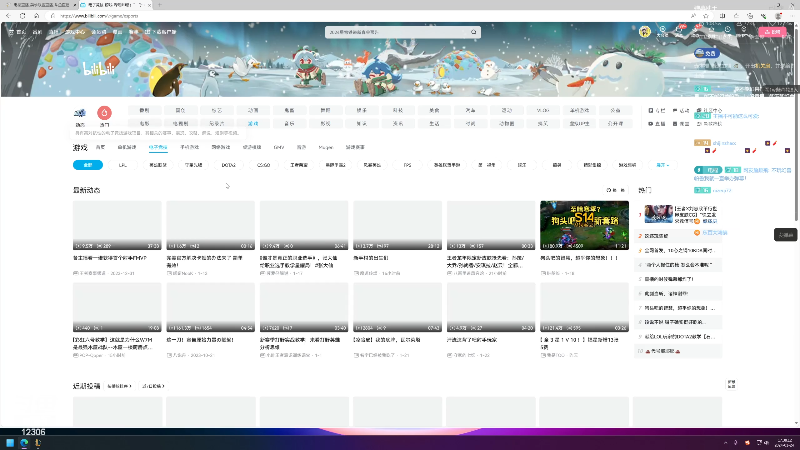Click the user avatar in the header
The image size is (800, 450).
pos(645,32)
